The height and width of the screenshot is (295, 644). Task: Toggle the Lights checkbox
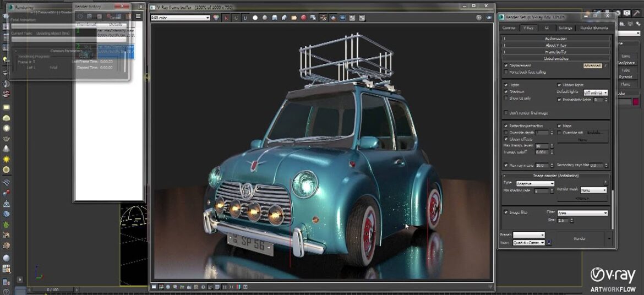[506, 85]
